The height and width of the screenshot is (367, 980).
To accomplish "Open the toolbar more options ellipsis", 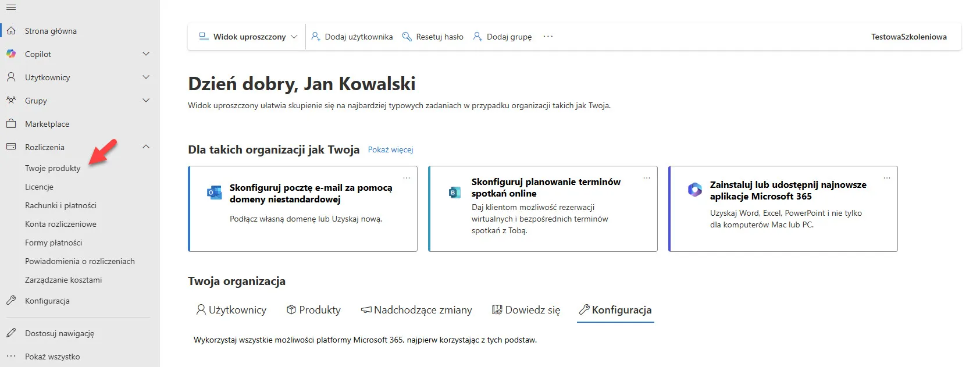I will click(548, 37).
